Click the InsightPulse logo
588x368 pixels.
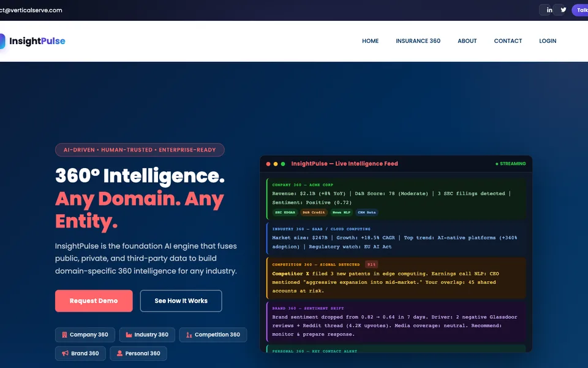coord(32,41)
